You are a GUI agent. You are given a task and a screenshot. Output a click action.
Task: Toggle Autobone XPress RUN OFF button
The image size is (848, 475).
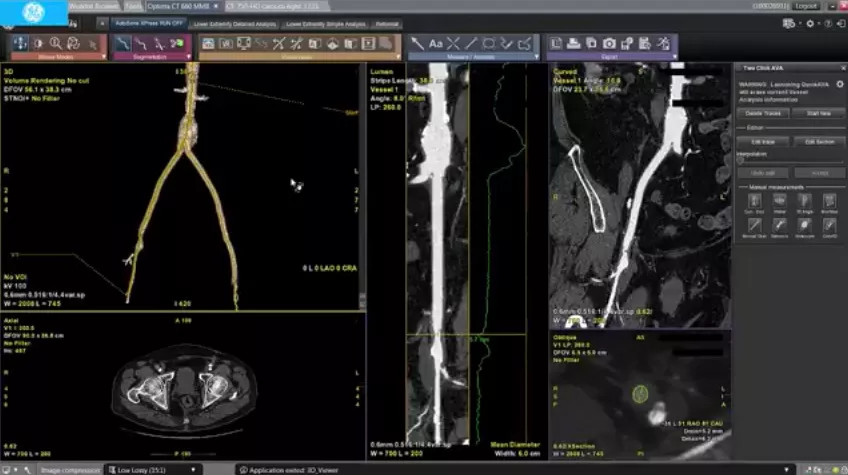point(149,24)
